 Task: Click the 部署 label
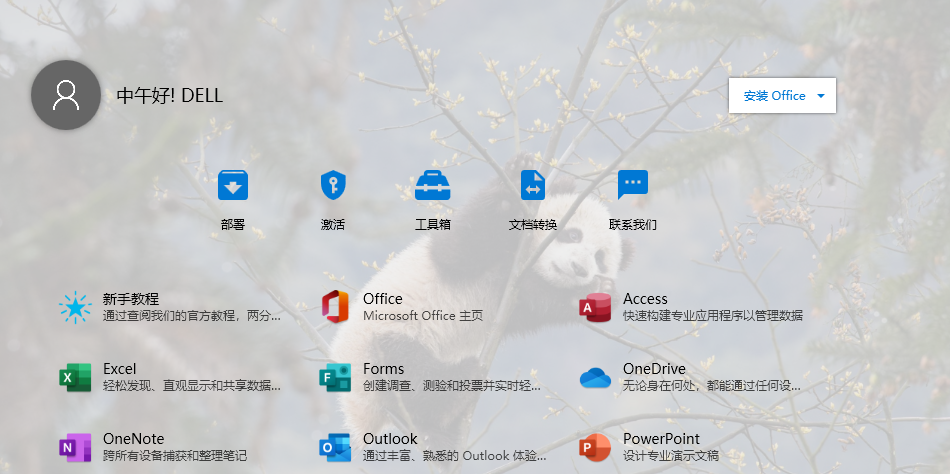click(x=233, y=225)
